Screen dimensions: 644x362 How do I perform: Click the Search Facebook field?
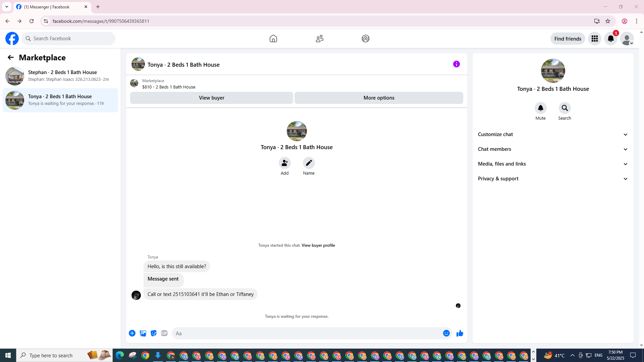coord(68,39)
